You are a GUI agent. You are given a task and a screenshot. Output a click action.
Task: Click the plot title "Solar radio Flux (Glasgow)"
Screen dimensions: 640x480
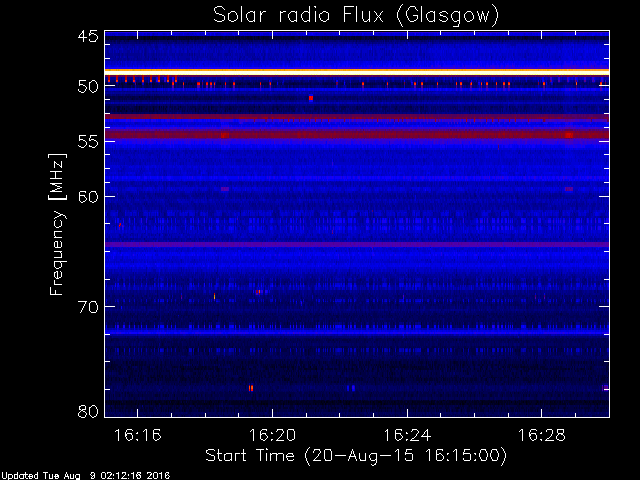pyautogui.click(x=356, y=16)
